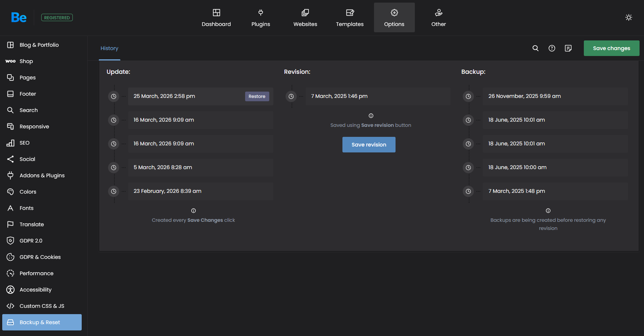The width and height of the screenshot is (644, 336).
Task: Select the History tab
Action: click(110, 48)
